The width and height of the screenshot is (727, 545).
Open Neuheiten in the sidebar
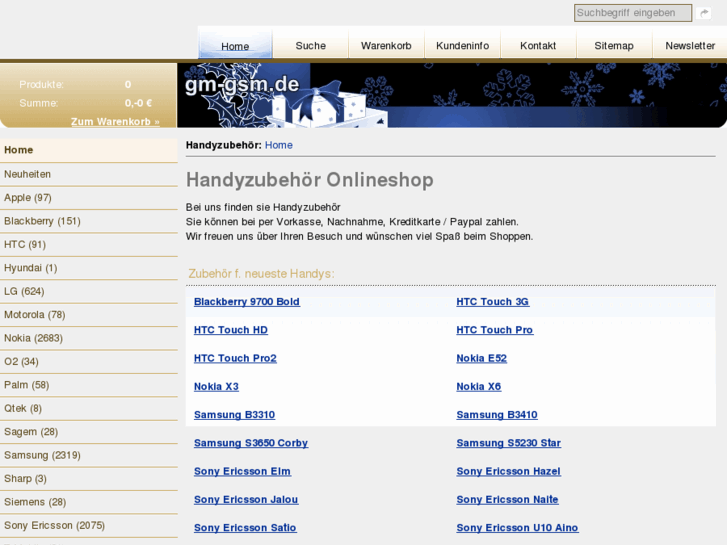(x=89, y=174)
